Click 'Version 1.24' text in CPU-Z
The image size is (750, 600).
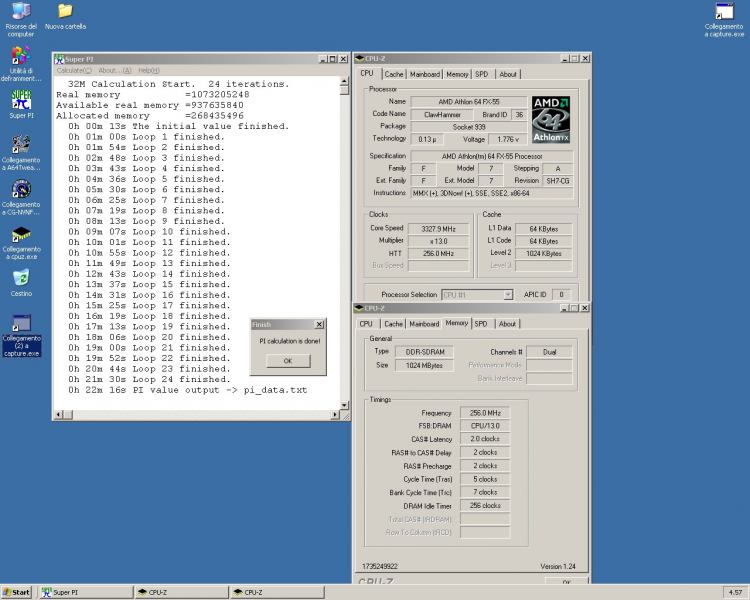pyautogui.click(x=558, y=567)
